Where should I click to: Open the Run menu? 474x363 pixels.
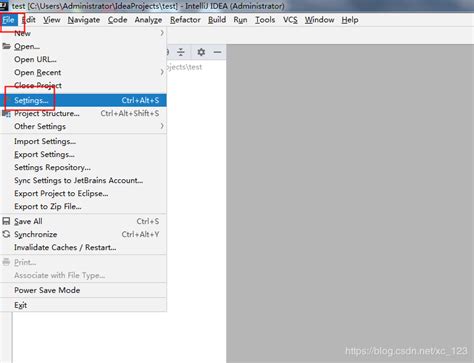coord(240,20)
